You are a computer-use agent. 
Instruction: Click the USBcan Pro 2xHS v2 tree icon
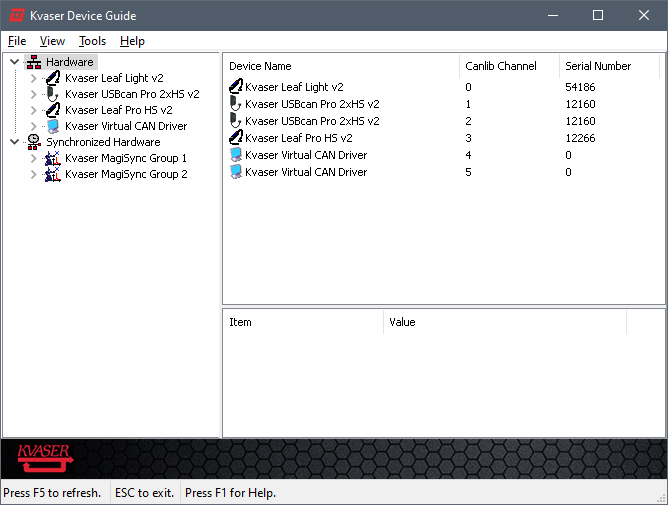click(53, 94)
